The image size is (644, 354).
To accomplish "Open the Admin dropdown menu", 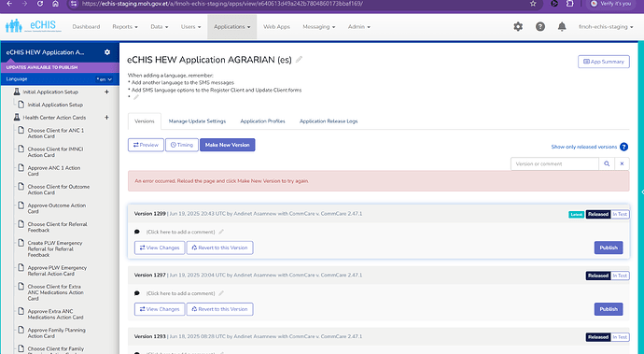I will tap(359, 27).
